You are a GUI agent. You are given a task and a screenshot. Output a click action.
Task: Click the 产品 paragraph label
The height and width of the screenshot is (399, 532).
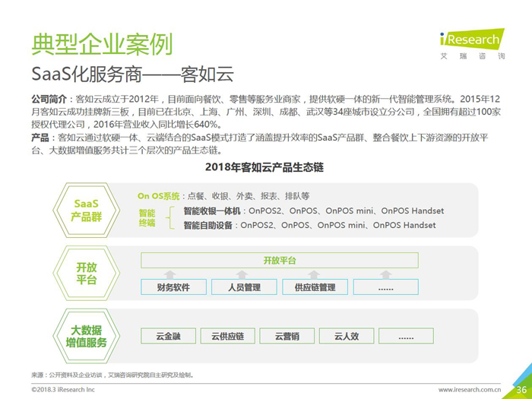40,138
